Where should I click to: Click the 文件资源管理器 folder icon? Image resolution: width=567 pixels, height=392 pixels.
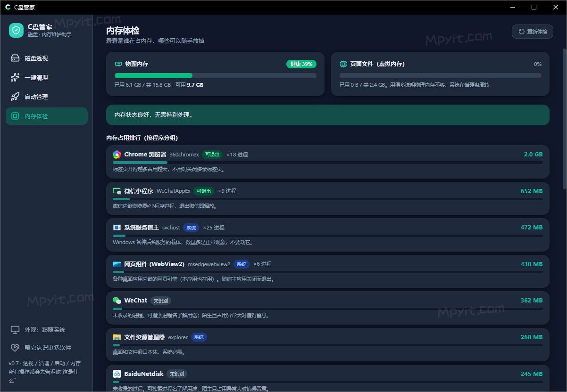[117, 337]
